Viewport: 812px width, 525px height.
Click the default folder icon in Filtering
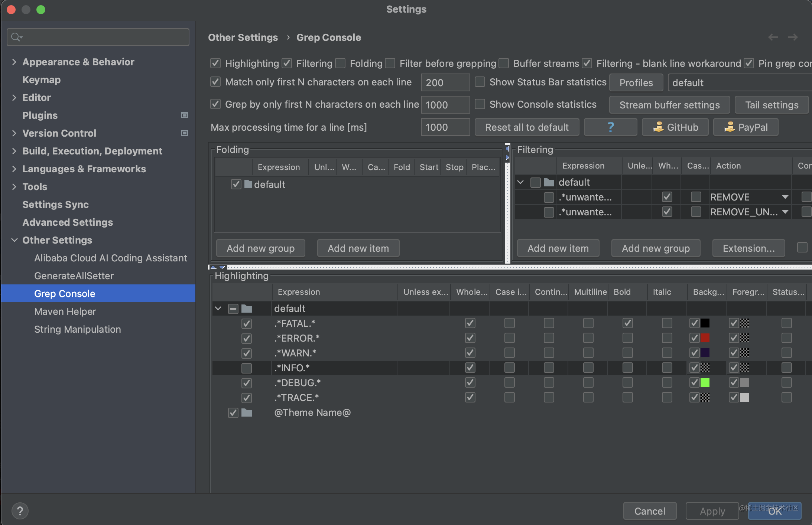[549, 182]
